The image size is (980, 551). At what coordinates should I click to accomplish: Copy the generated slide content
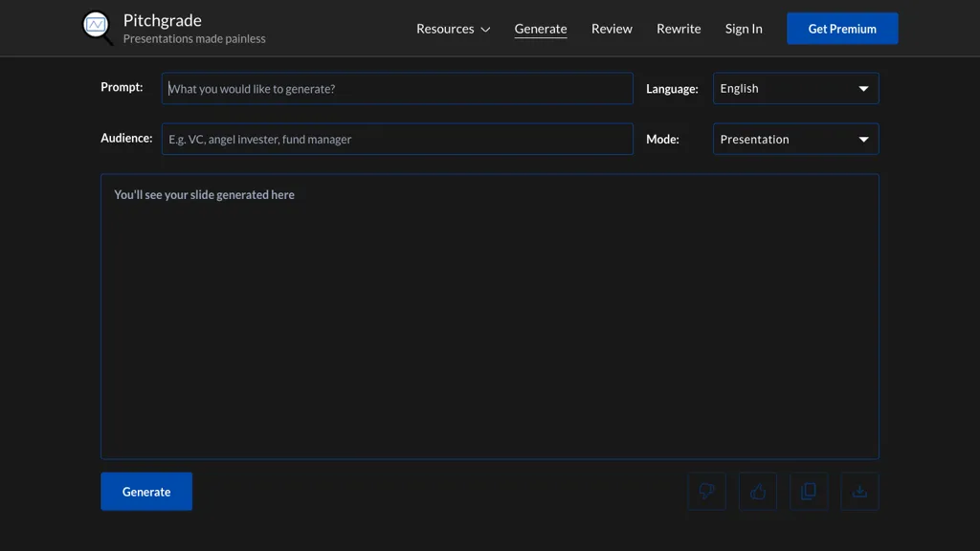click(x=809, y=491)
